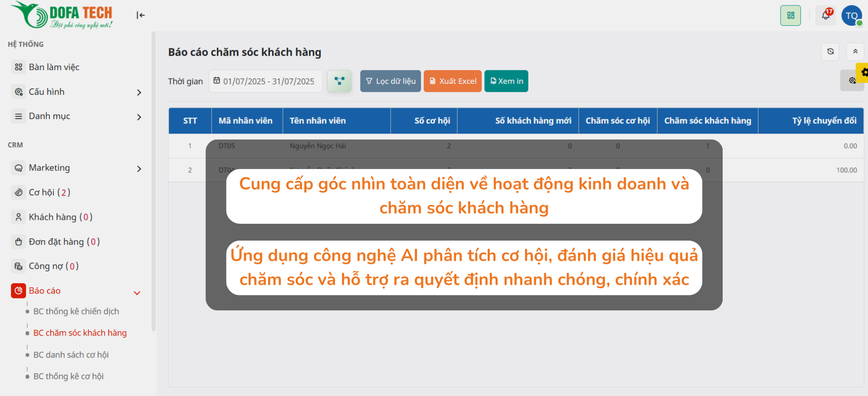Image resolution: width=868 pixels, height=396 pixels.
Task: Open BC danh sách cơ hội report
Action: [x=71, y=355]
